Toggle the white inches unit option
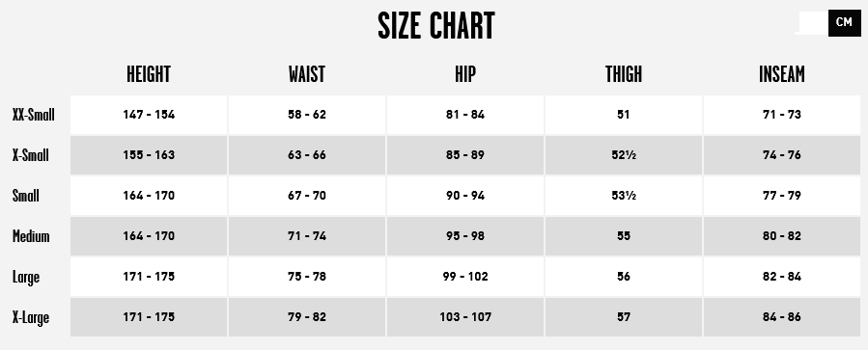Viewport: 868px width, 350px height. tap(812, 23)
